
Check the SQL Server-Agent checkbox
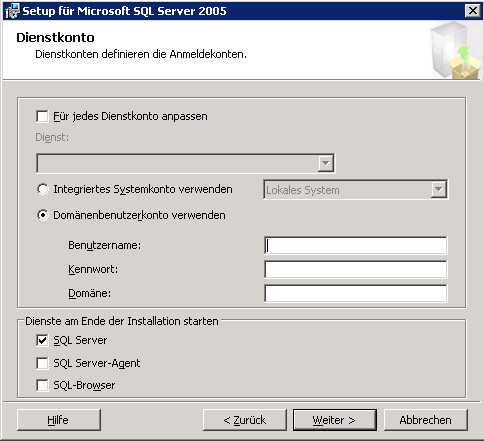pyautogui.click(x=42, y=363)
